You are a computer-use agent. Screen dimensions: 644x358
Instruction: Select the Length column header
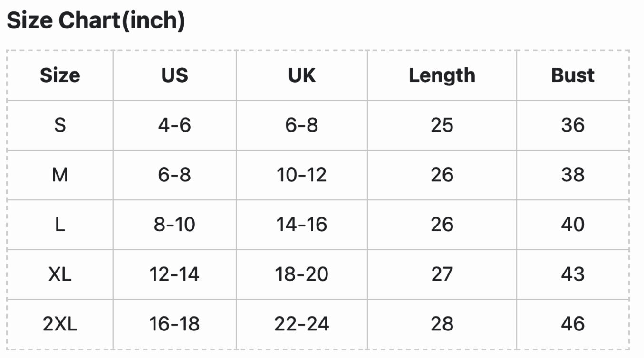442,75
